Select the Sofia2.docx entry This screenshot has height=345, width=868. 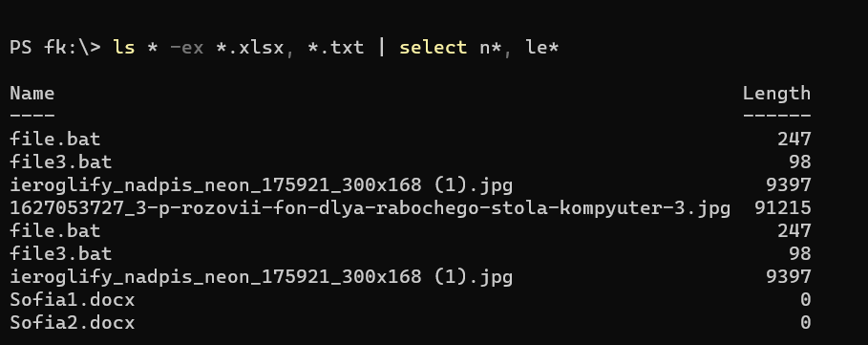(73, 322)
